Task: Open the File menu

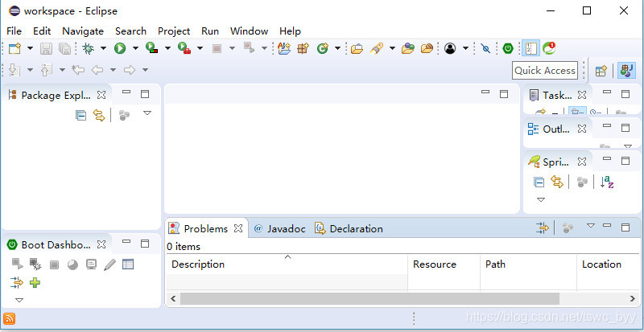Action: tap(14, 31)
